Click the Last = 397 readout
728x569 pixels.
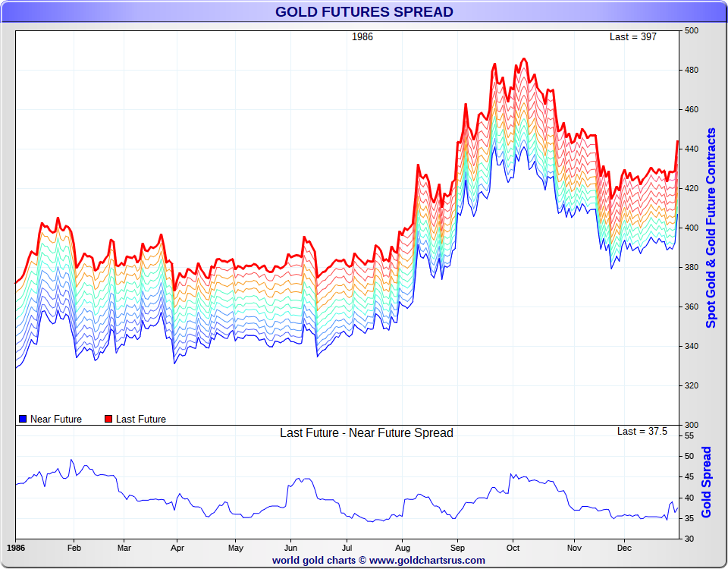[x=633, y=36]
